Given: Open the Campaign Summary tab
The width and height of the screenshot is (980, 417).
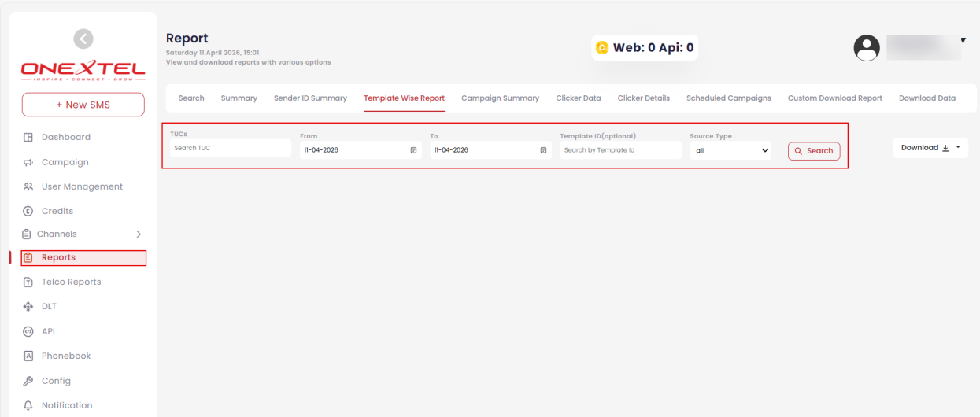Looking at the screenshot, I should pos(501,98).
